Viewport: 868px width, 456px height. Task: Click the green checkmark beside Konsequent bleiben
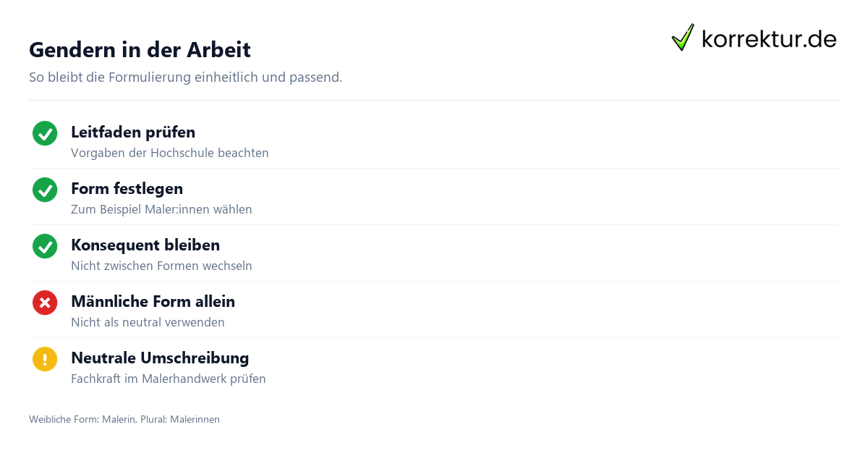coord(45,246)
